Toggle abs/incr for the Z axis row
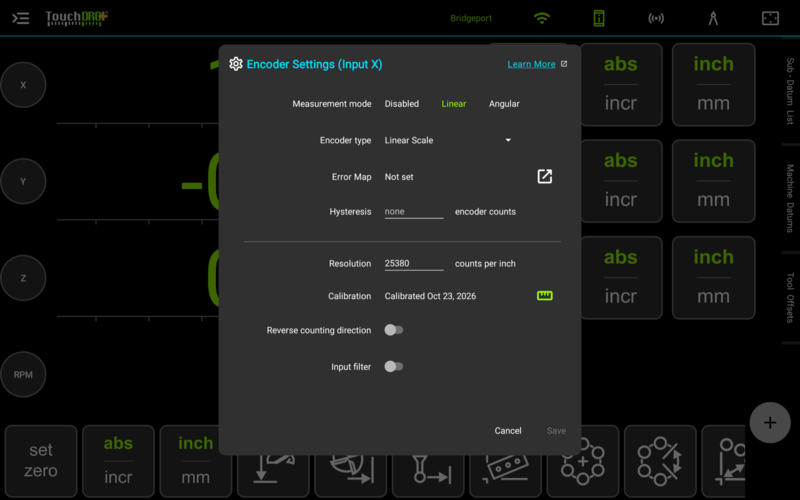Viewport: 800px width, 500px height. coord(621,278)
